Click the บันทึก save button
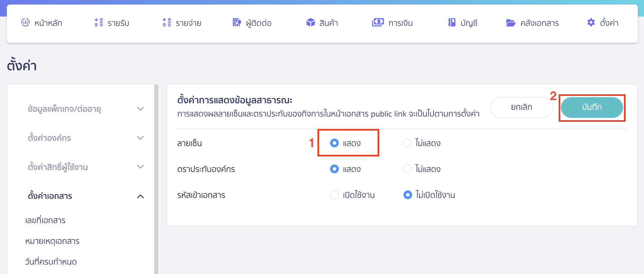This screenshot has height=274, width=644. tap(592, 107)
